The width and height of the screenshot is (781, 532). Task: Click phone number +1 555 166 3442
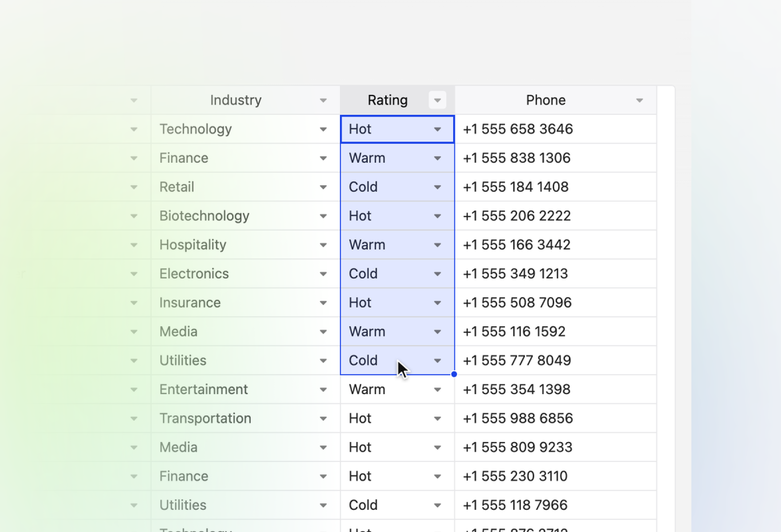517,245
